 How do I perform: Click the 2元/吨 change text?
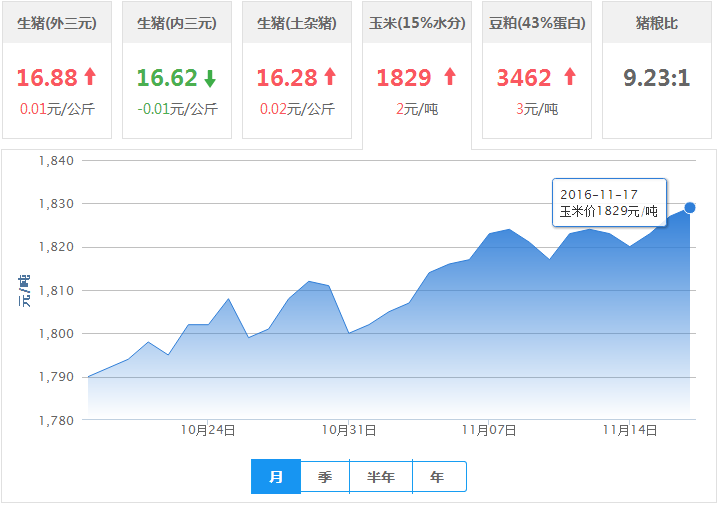click(x=417, y=109)
